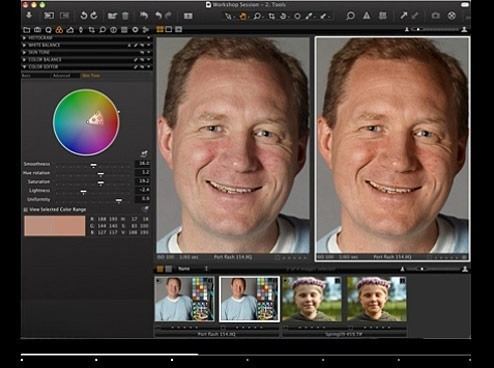Click the viewer zoom slider at top right
Viewport: 494px width, 368px height.
(x=435, y=30)
